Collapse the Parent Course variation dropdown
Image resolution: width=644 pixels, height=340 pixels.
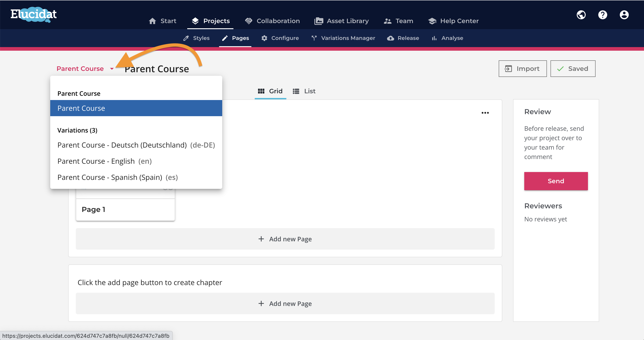pyautogui.click(x=85, y=68)
